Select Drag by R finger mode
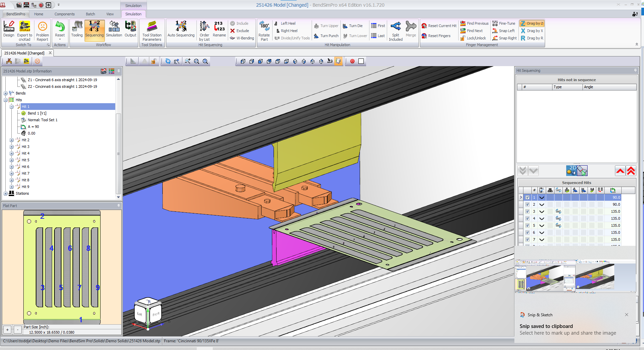Image resolution: width=644 pixels, height=350 pixels. [x=532, y=38]
